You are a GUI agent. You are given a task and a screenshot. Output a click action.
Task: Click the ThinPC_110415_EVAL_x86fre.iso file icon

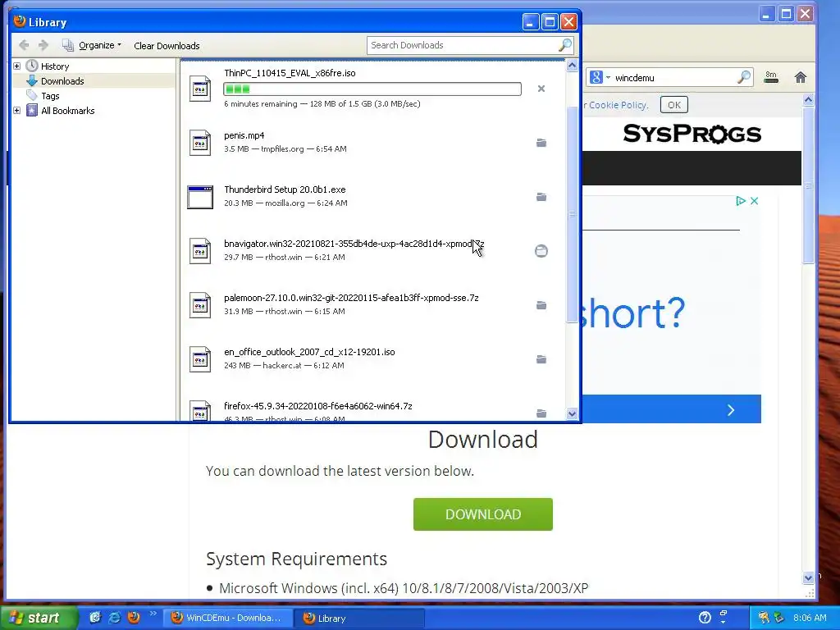[200, 89]
